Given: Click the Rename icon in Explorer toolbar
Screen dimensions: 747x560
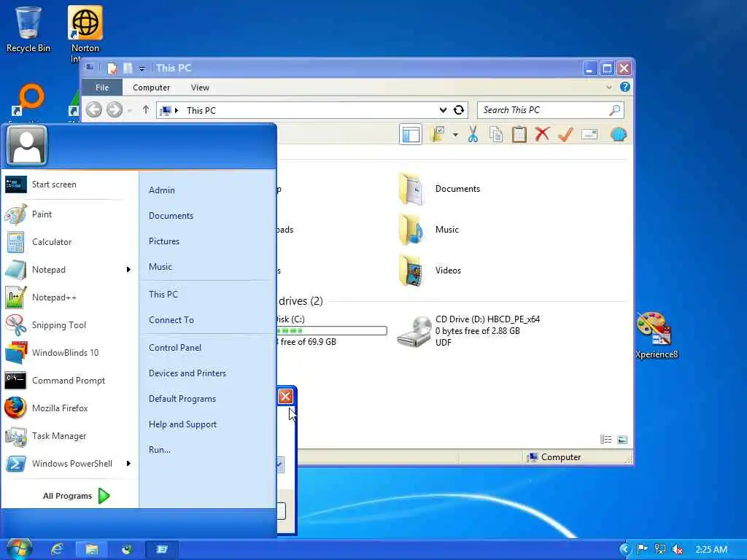Looking at the screenshot, I should [589, 135].
